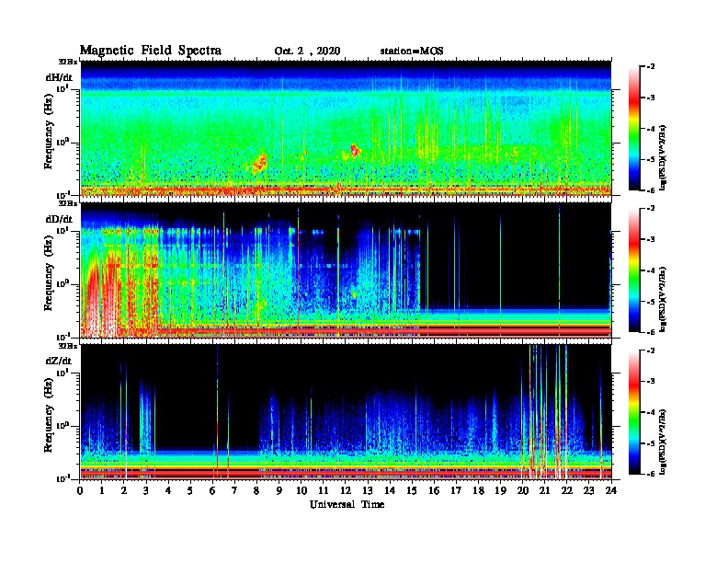This screenshot has height=563, width=728.
Task: Click the hour 3 tick label
Action: tap(146, 490)
